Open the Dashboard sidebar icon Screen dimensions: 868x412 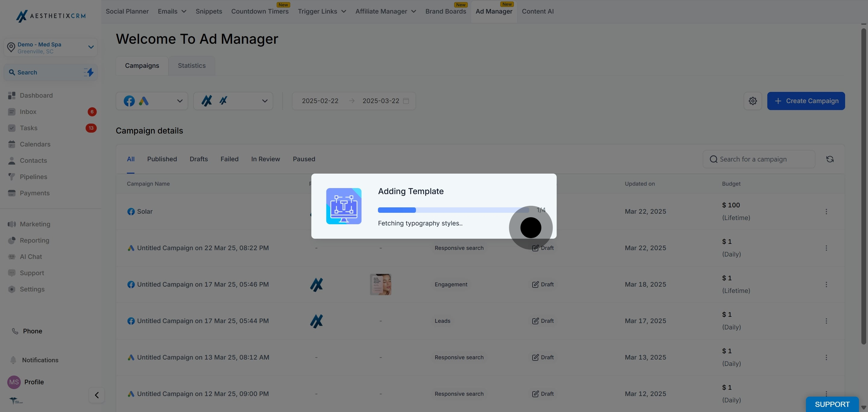(12, 95)
